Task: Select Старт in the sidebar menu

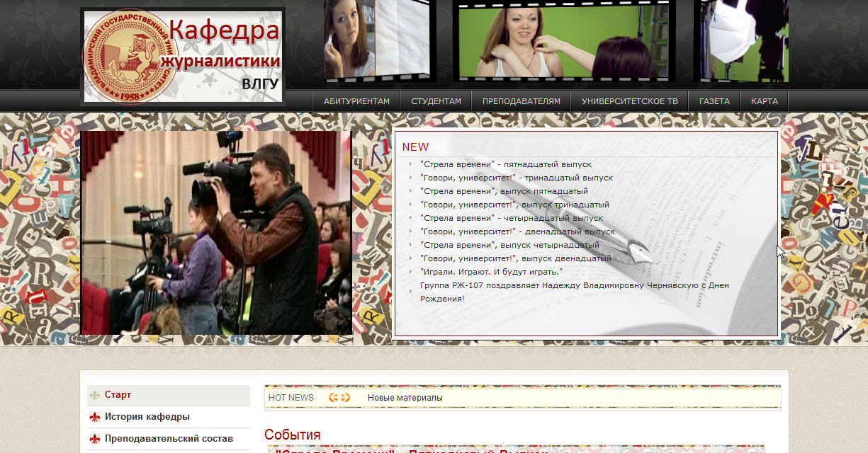Action: [x=169, y=396]
